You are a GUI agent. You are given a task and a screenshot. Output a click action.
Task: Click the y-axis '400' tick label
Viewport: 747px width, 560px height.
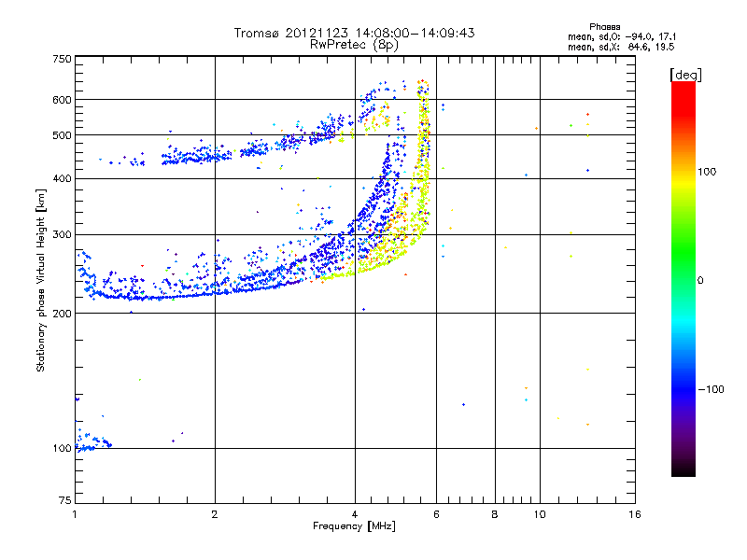(x=62, y=178)
